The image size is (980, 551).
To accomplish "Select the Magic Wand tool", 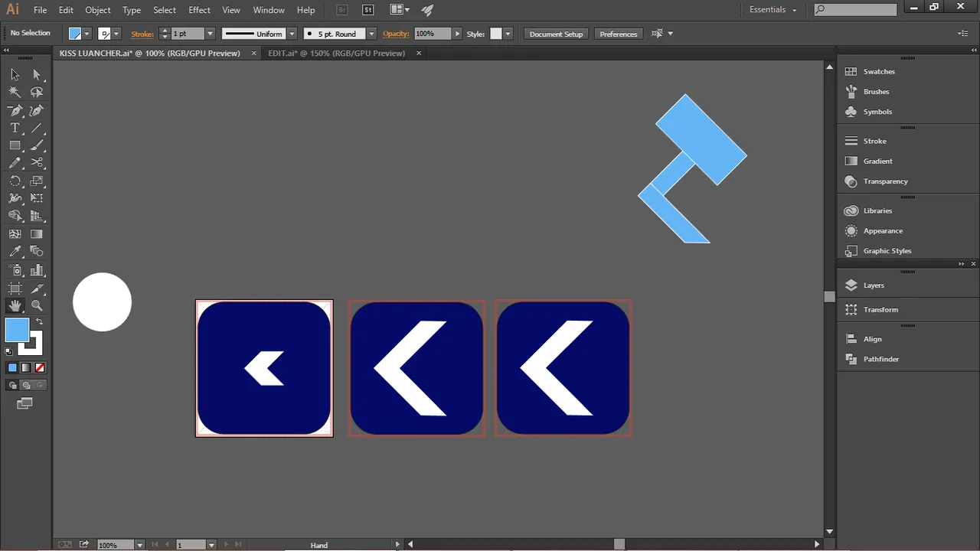I will (x=15, y=92).
